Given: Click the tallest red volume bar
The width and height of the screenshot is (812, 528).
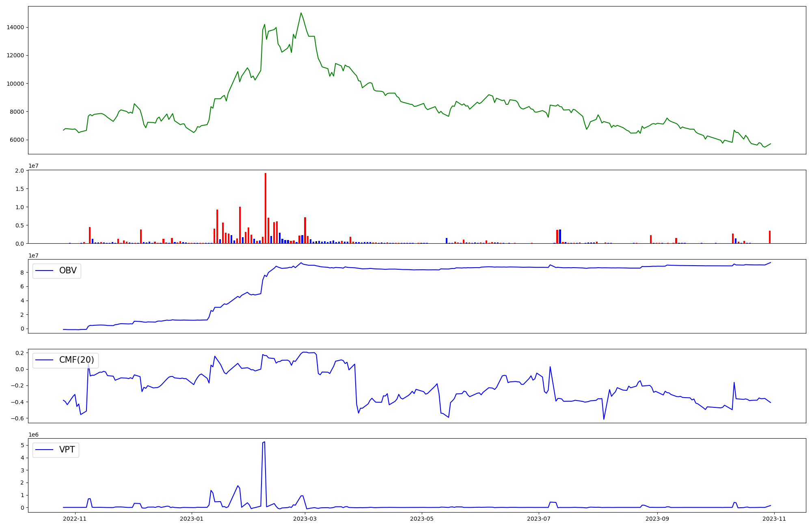Looking at the screenshot, I should pos(266,208).
